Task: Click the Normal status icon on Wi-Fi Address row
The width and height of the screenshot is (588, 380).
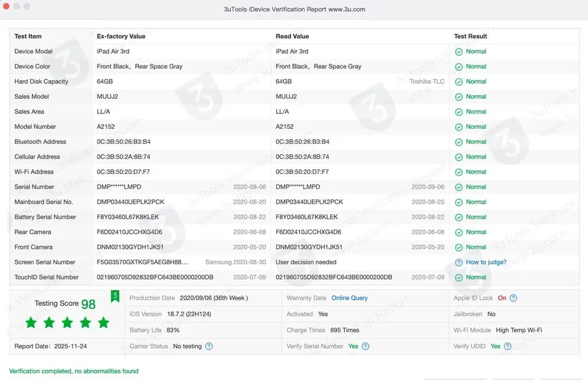Action: coord(459,172)
